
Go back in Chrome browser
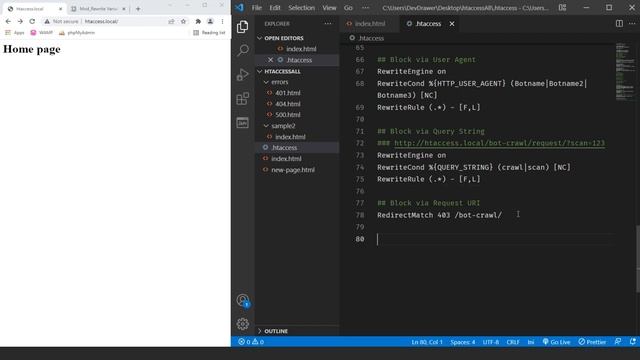[8, 21]
